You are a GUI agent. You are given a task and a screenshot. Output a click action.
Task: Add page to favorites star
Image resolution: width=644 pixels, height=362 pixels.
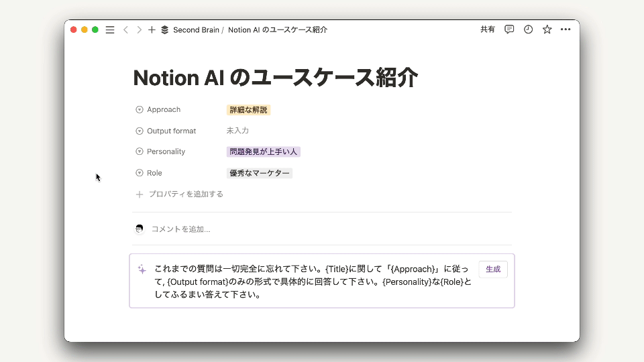[x=547, y=29]
